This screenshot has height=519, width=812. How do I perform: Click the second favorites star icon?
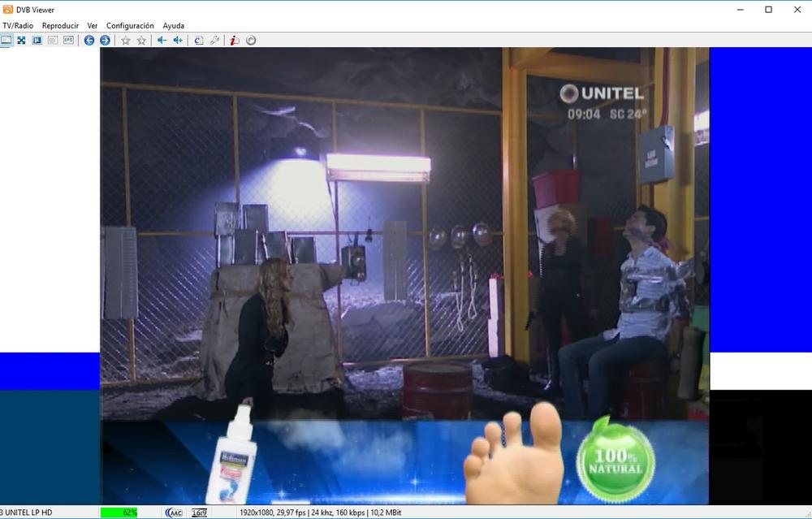coord(141,40)
